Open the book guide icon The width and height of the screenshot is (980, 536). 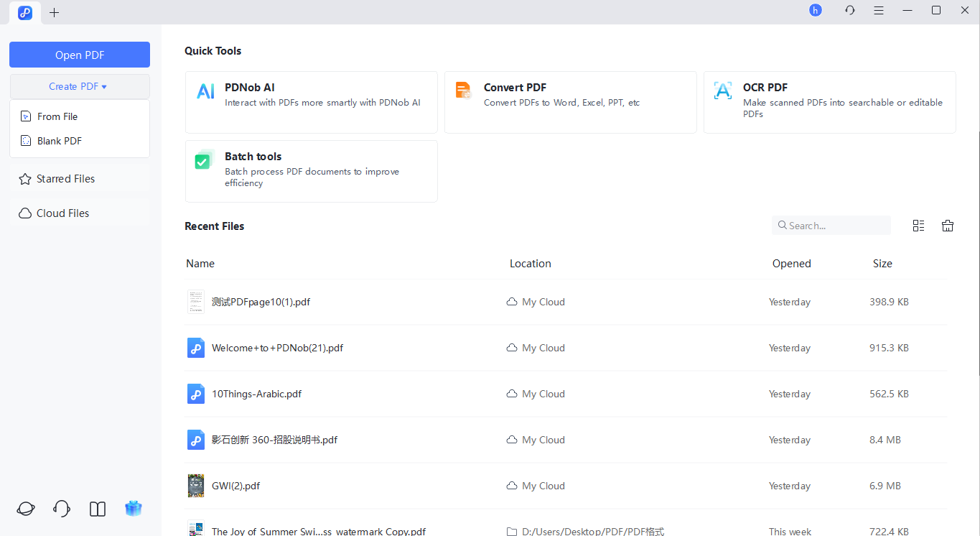tap(98, 509)
